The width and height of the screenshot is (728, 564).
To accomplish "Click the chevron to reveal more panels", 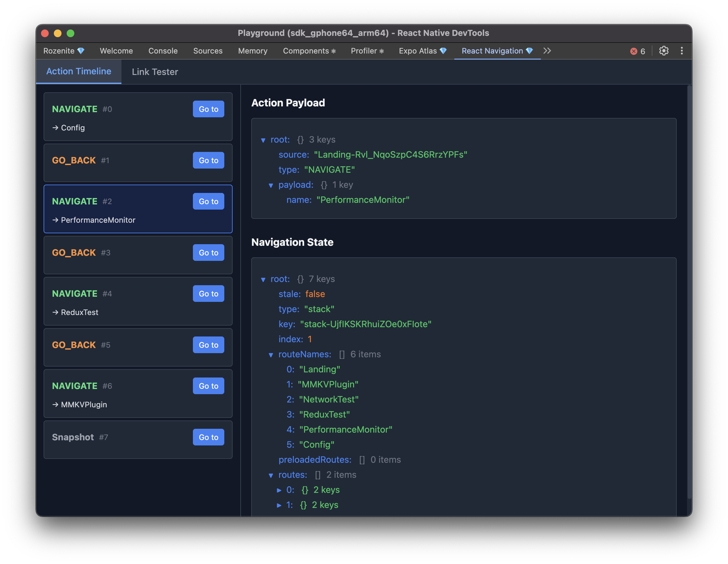I will click(547, 51).
